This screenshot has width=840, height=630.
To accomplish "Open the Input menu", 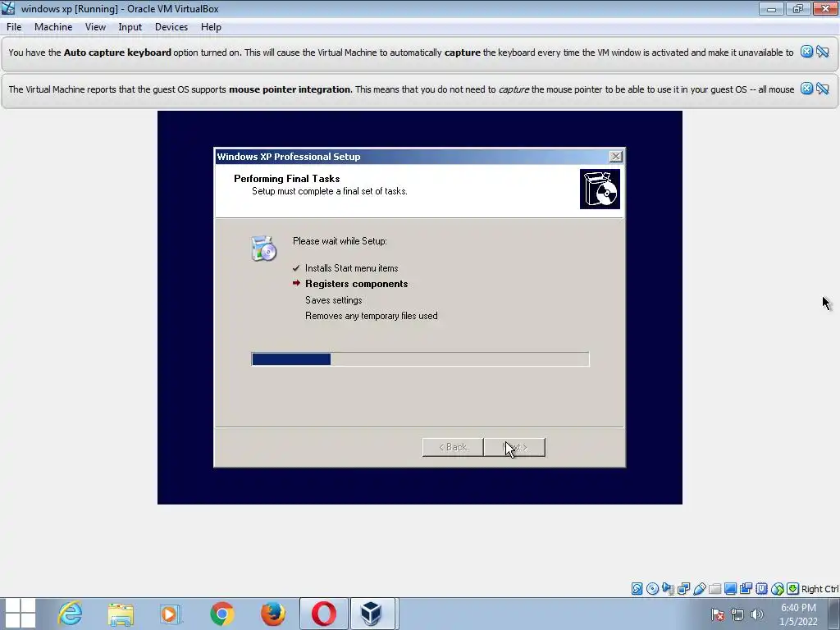I will pyautogui.click(x=130, y=27).
